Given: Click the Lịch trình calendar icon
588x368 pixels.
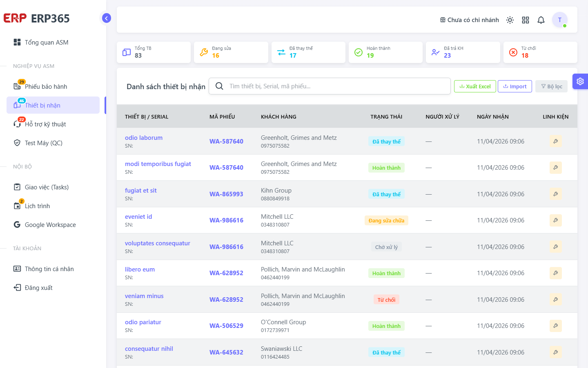Looking at the screenshot, I should 17,206.
